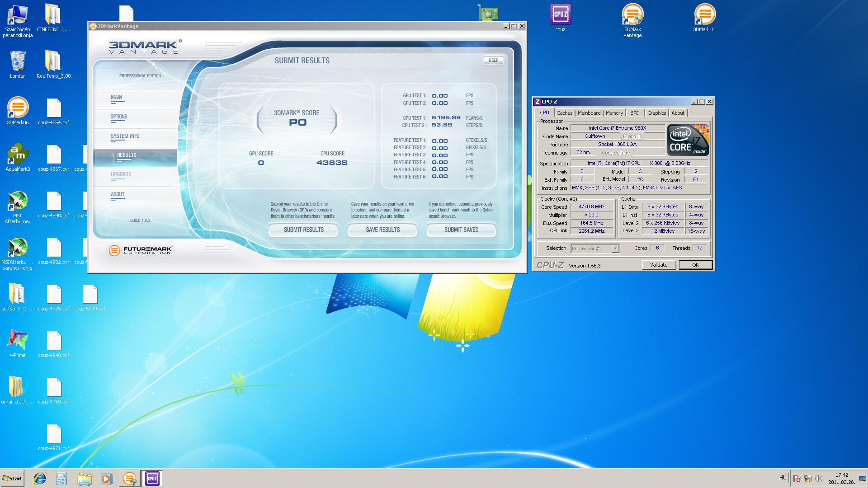Select the cpuz-4890.cvf file
The height and width of the screenshot is (488, 868).
click(54, 204)
